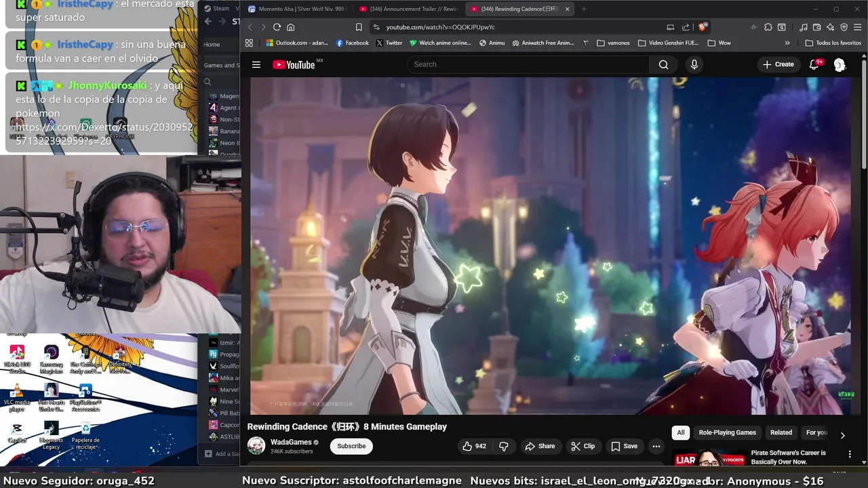Switch to the Momento Aha Silver Wolf tab
Image resolution: width=868 pixels, height=488 pixels.
tap(296, 9)
